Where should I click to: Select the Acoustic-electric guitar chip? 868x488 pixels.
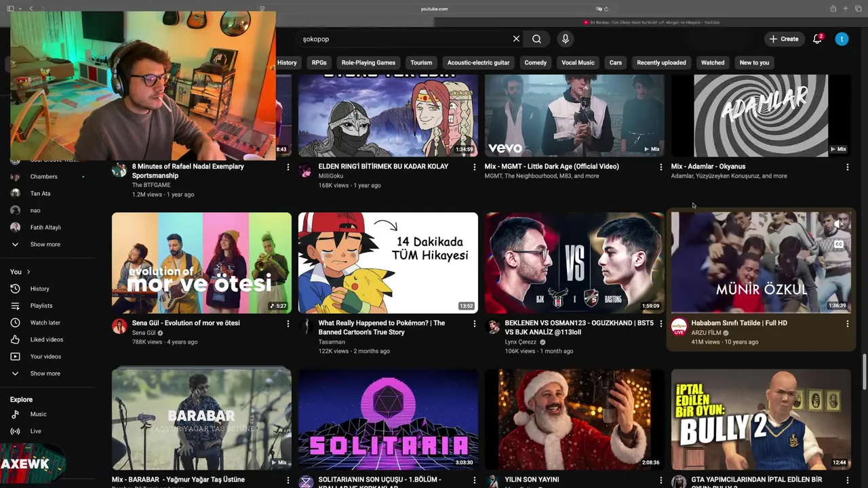click(478, 62)
